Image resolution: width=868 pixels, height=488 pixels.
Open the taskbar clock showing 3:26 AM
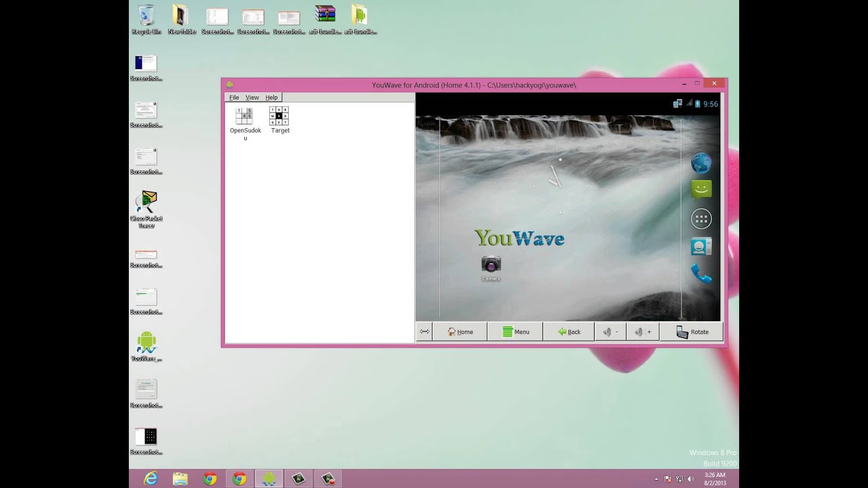[715, 479]
